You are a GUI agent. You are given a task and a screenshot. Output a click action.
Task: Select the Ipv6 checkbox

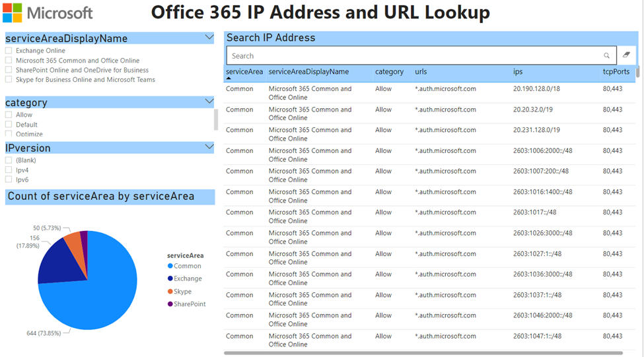coord(9,179)
